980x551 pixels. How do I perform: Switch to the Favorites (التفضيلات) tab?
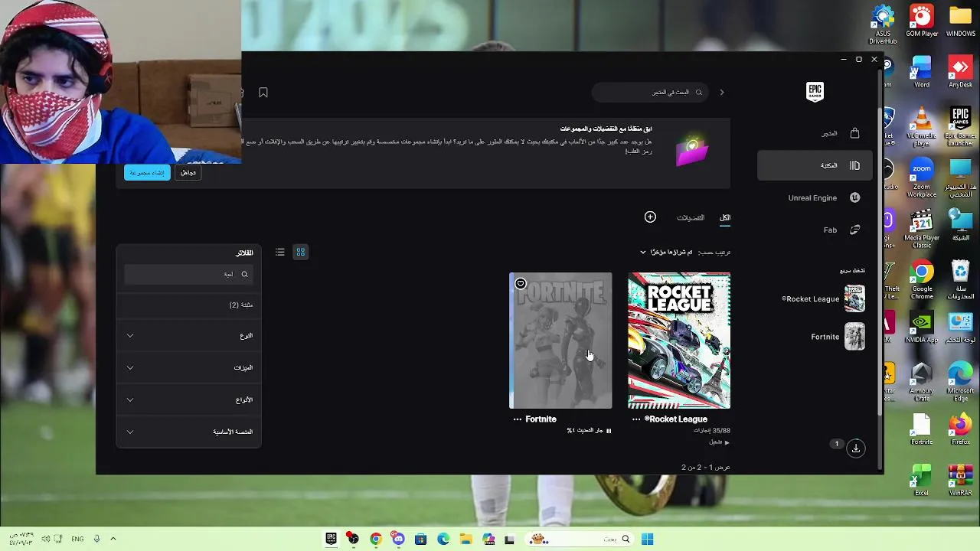click(x=691, y=218)
